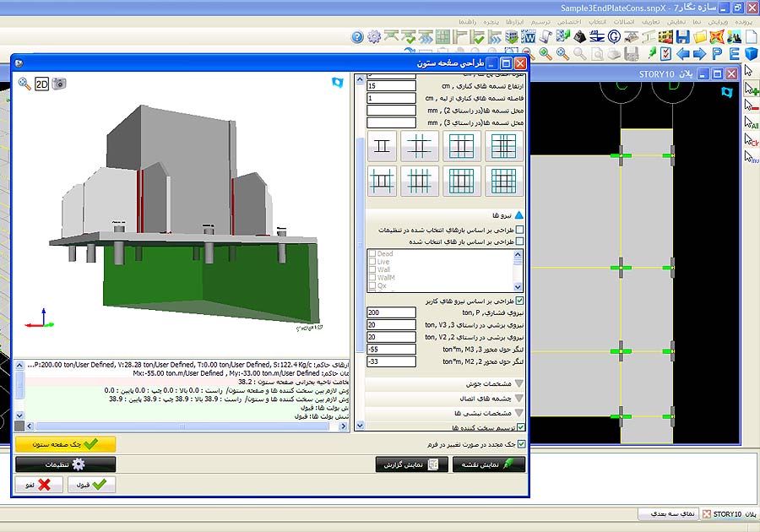Click the axial force P input field
Screen dimensions: 760x532
(x=392, y=312)
